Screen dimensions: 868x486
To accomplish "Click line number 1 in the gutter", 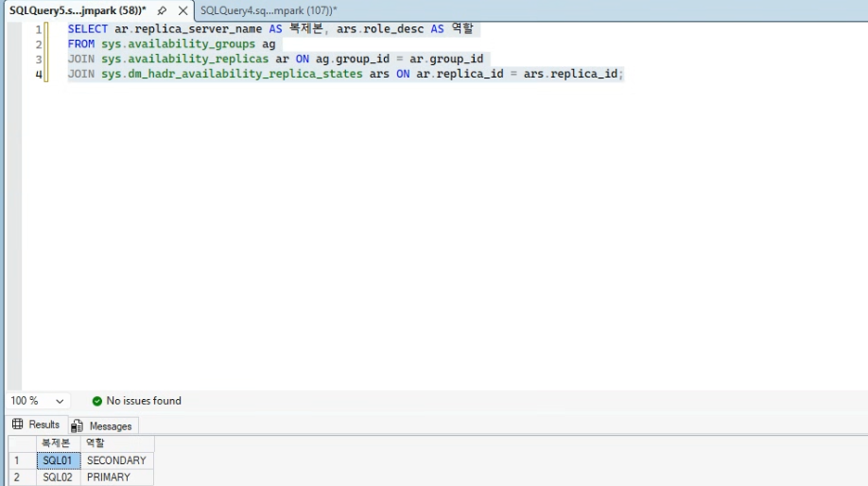I will (39, 29).
